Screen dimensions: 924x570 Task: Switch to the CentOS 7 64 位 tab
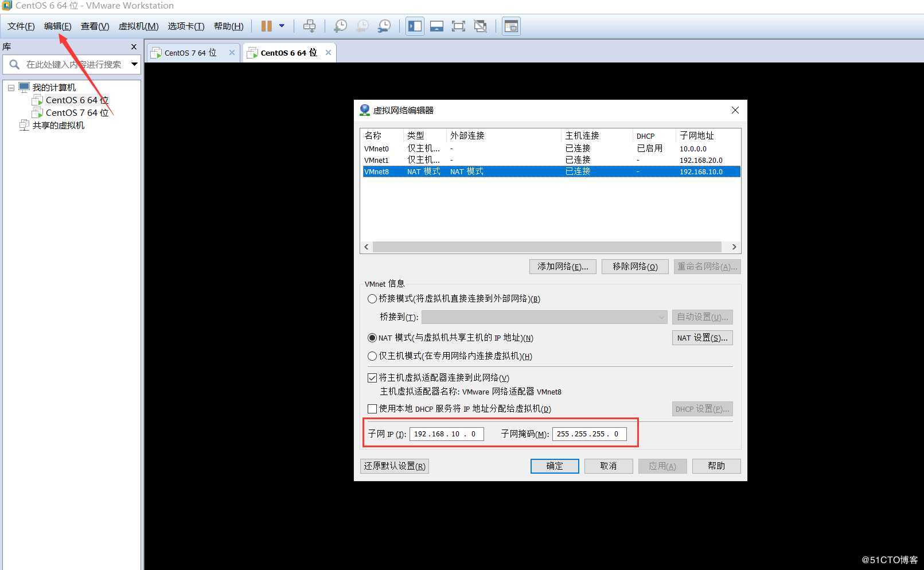(189, 52)
